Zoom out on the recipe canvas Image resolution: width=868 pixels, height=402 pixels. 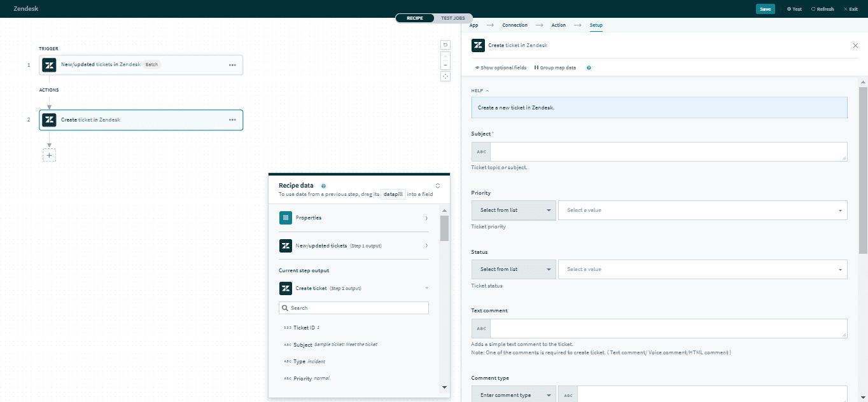[445, 65]
